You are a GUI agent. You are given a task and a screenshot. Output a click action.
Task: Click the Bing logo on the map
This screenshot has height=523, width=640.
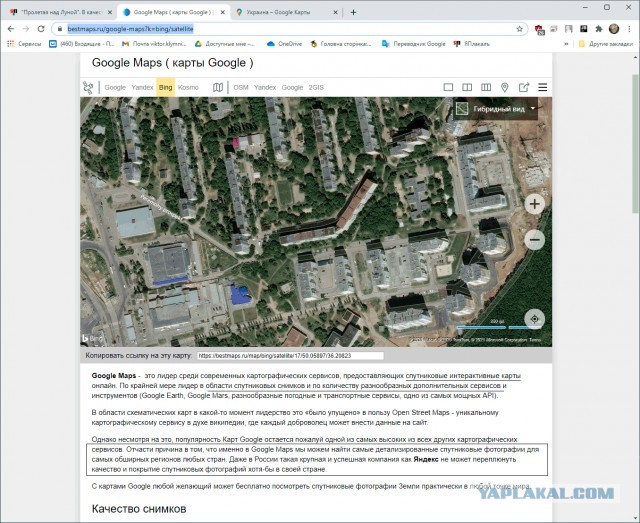[92, 338]
